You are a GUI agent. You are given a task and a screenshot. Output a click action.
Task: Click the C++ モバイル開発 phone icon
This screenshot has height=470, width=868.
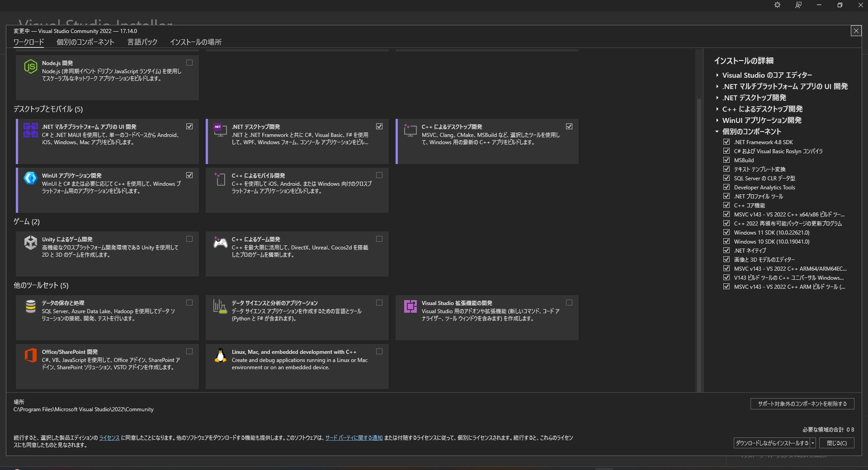coord(220,179)
